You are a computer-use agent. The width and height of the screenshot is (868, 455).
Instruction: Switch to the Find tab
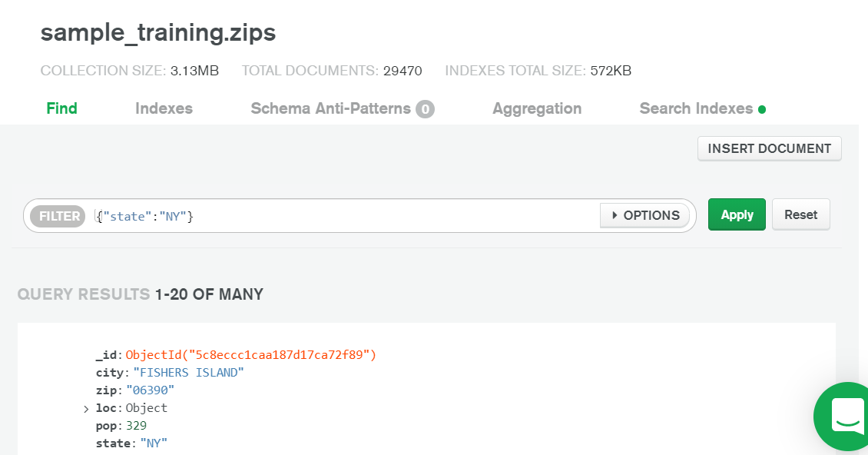coord(61,108)
